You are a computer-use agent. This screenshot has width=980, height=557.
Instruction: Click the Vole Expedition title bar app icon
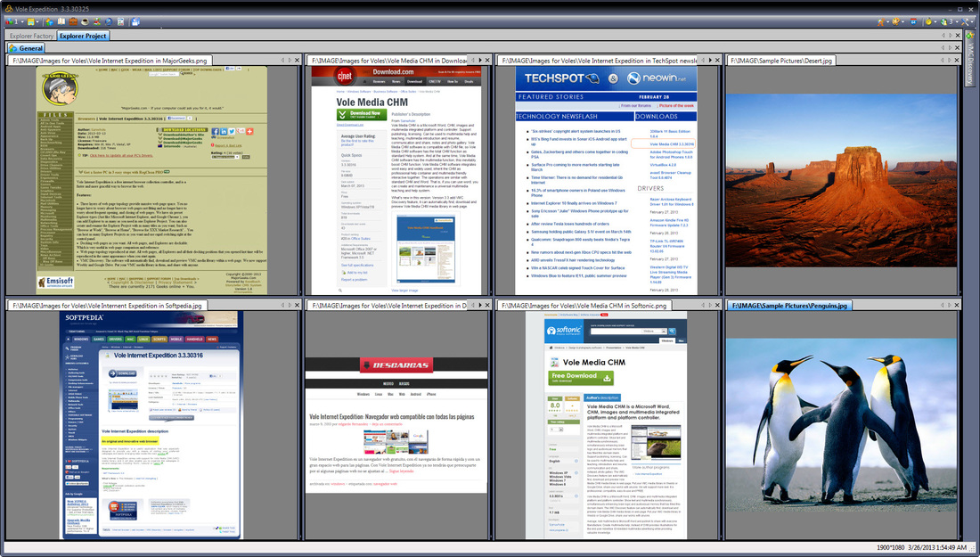[9, 9]
